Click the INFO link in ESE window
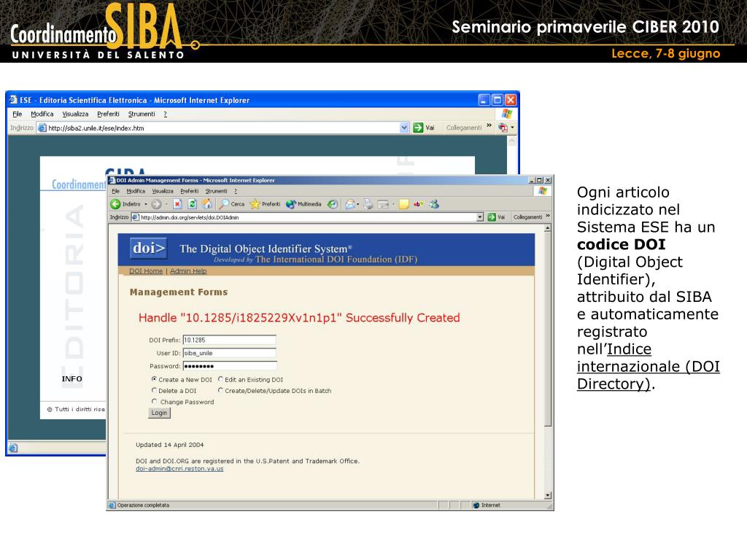 tap(72, 379)
